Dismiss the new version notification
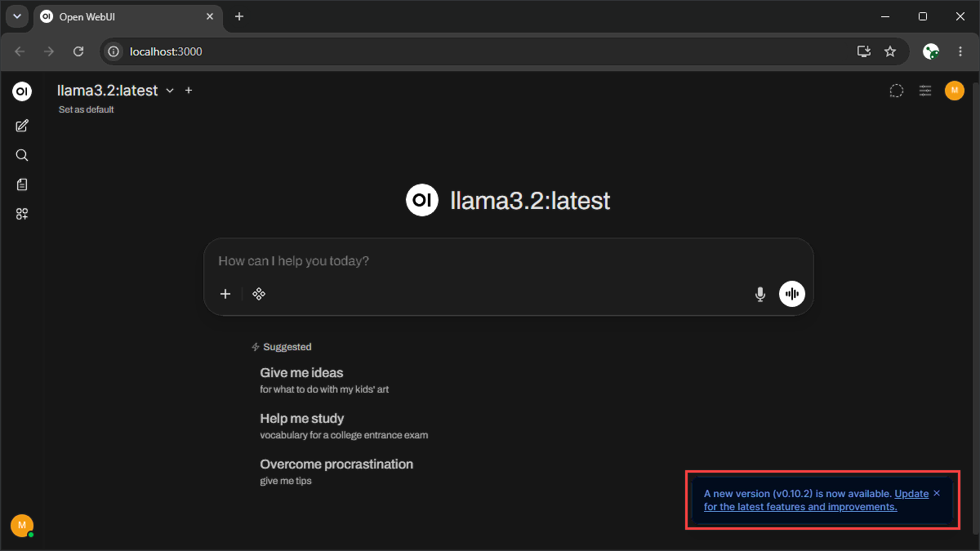Viewport: 980px width, 551px height. point(937,493)
